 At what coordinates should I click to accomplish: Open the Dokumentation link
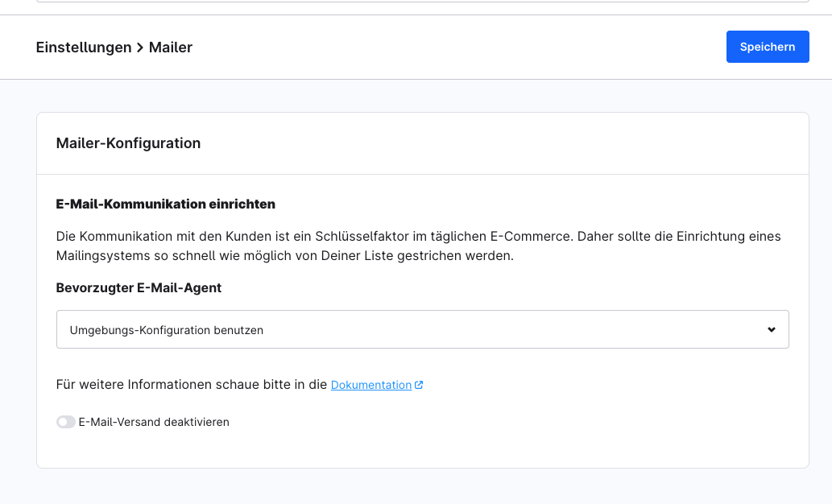pos(370,385)
